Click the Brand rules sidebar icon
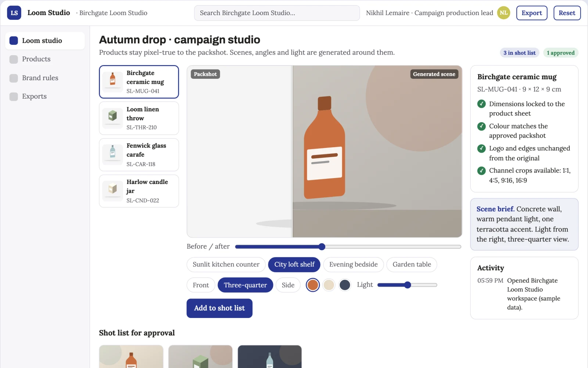The image size is (588, 368). point(14,78)
